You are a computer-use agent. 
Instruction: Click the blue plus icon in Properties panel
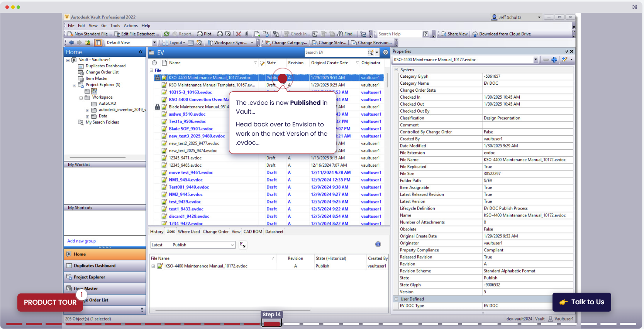click(554, 60)
